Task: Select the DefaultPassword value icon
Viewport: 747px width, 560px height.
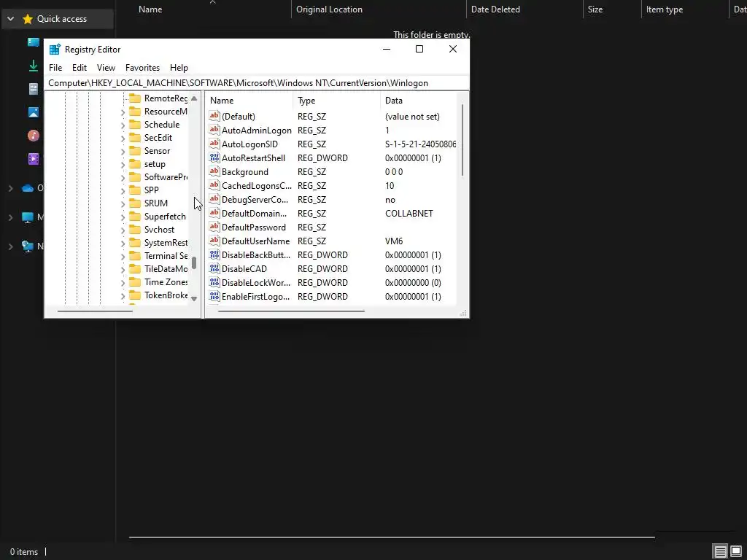Action: [x=214, y=227]
